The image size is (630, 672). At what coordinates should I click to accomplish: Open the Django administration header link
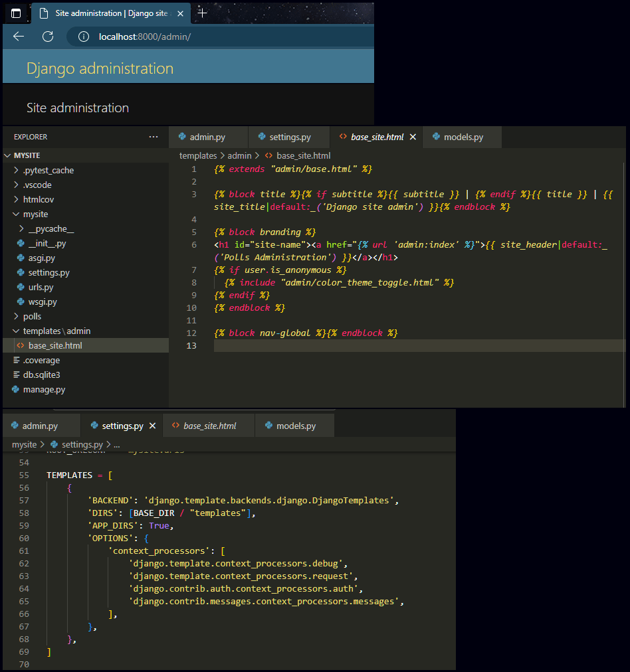click(100, 68)
